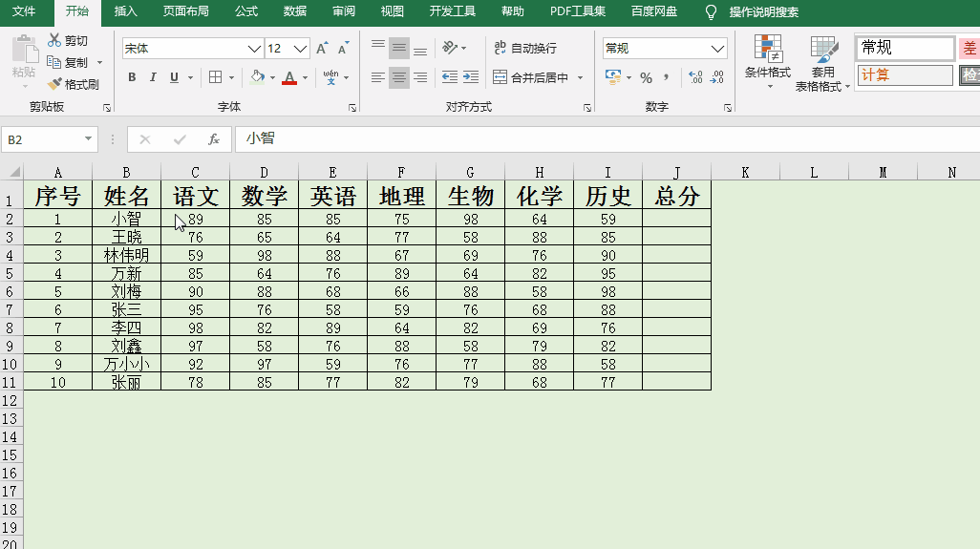Apply fill color bucket

[x=258, y=77]
